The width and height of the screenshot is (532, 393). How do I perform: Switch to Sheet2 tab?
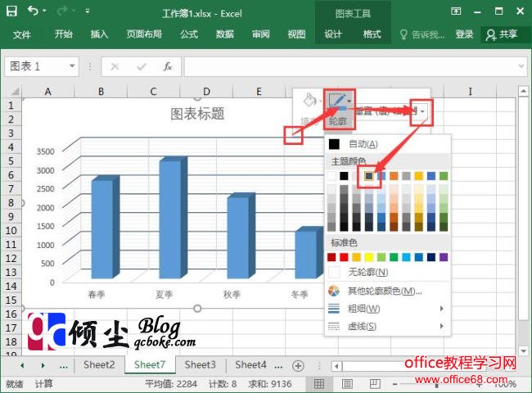pos(99,365)
